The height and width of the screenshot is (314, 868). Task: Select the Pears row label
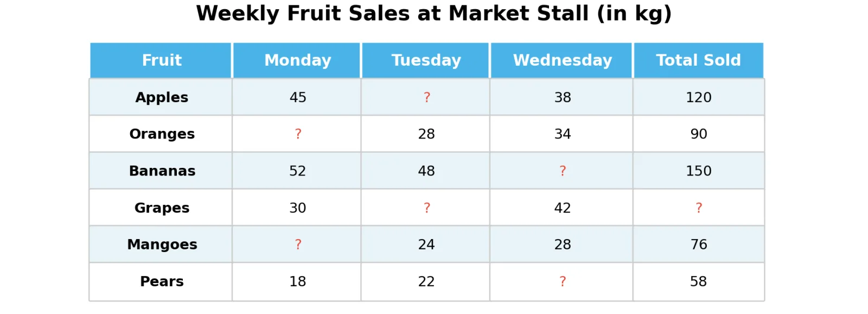162,281
